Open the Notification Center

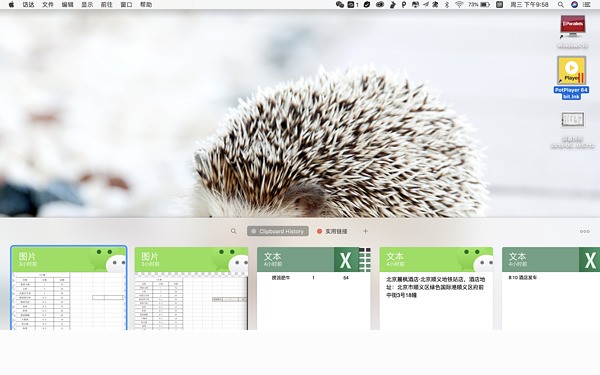[586, 5]
